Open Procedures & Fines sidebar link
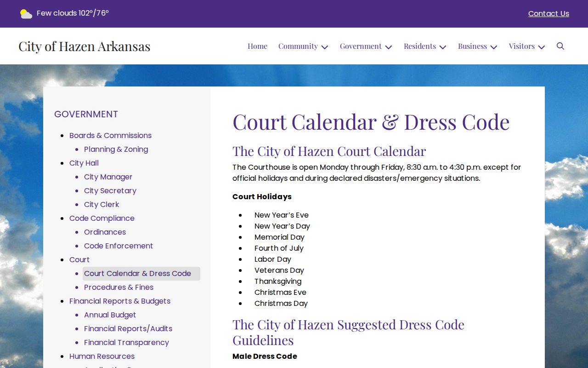The height and width of the screenshot is (368, 588). coord(119,287)
